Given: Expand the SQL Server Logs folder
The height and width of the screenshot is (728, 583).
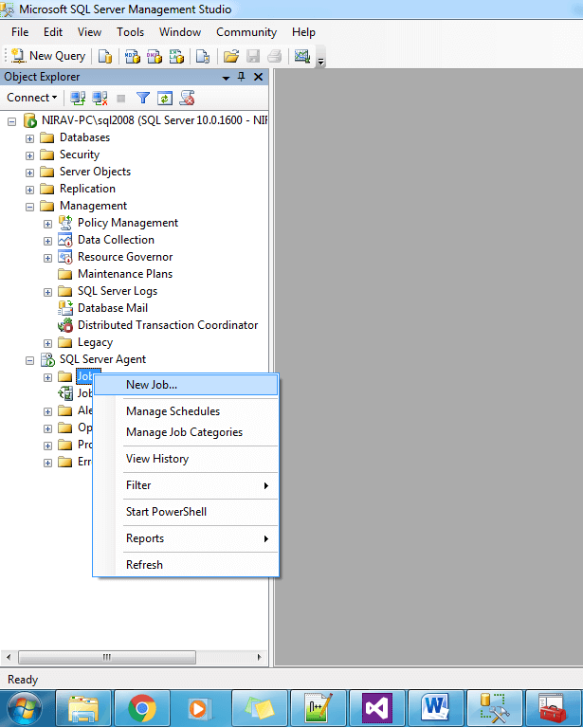Looking at the screenshot, I should pyautogui.click(x=47, y=292).
